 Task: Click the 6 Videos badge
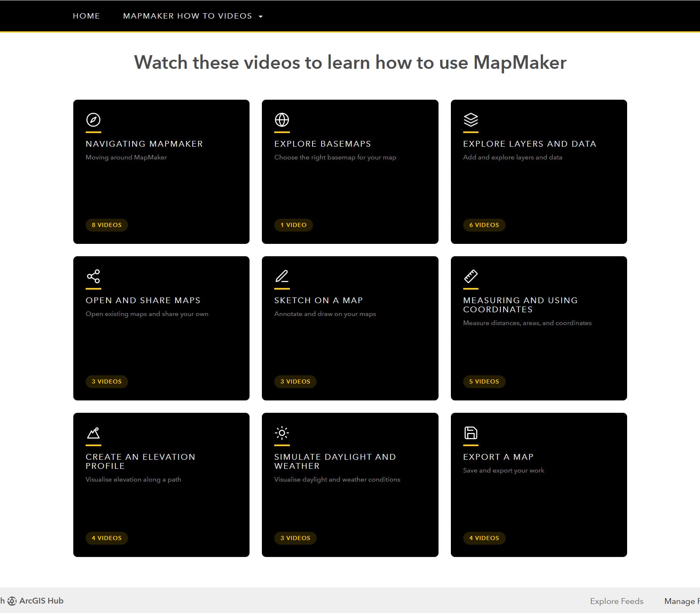coord(484,225)
